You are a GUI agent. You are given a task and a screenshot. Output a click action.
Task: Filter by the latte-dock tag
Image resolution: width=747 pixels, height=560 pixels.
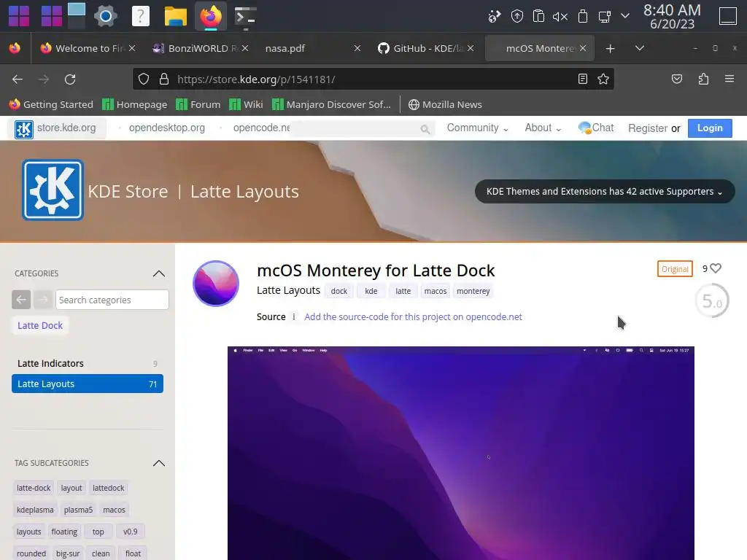[34, 488]
